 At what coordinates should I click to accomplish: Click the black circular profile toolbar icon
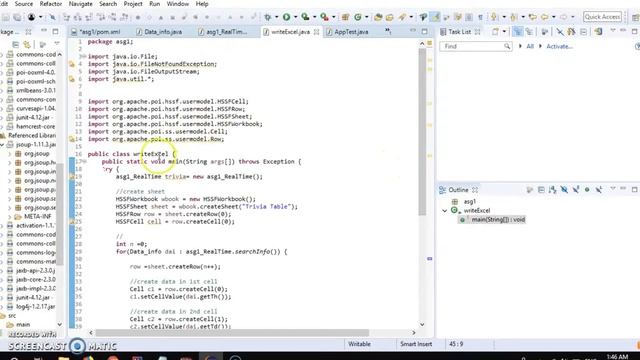(x=31, y=17)
